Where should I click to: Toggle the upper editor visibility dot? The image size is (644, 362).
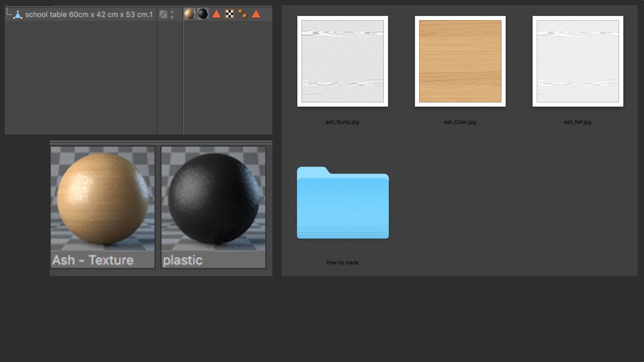(172, 12)
